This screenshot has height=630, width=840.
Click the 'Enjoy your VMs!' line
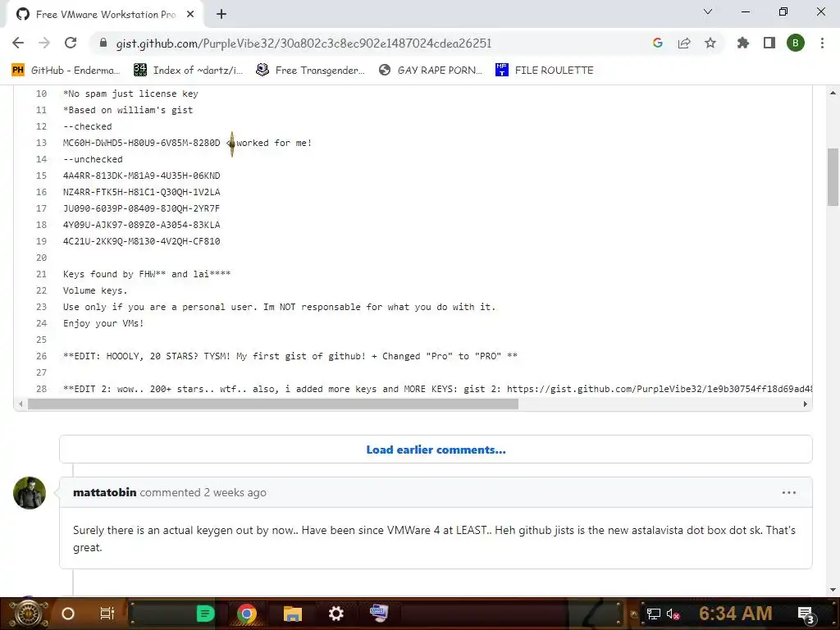[103, 323]
